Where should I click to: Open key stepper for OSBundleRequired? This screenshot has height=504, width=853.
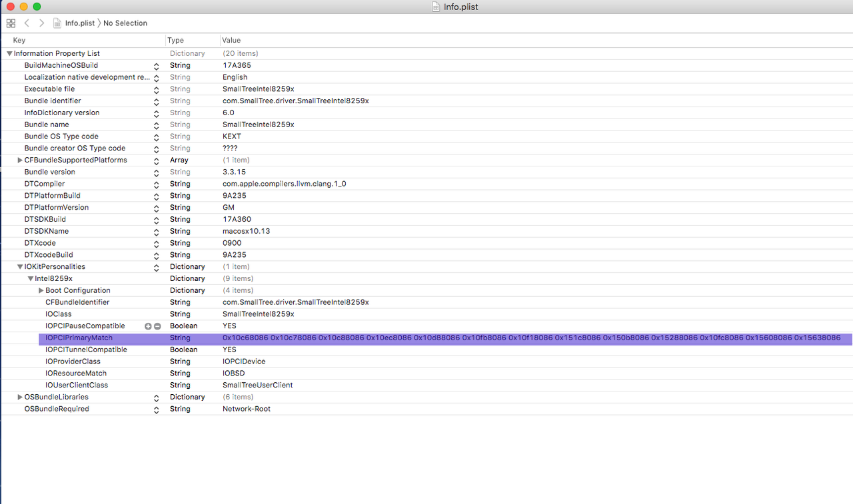pos(156,409)
